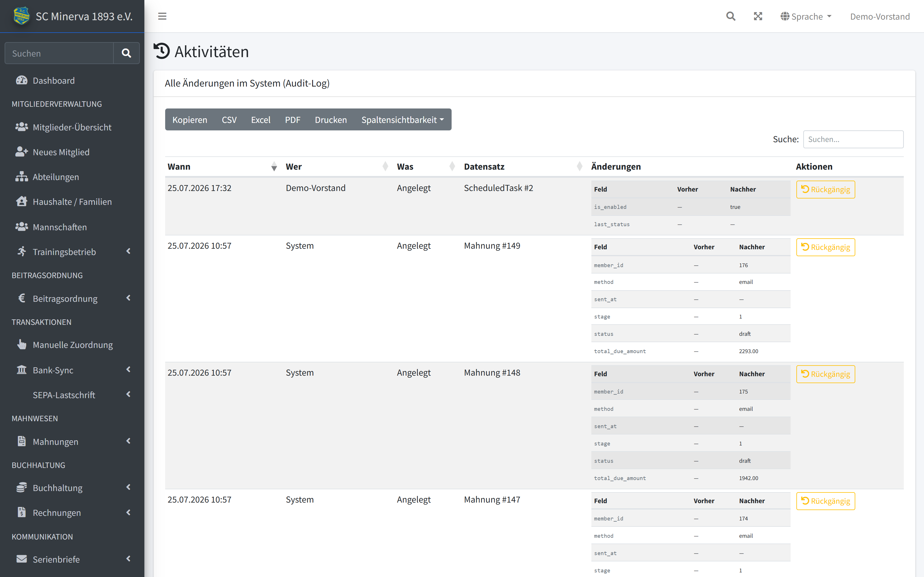This screenshot has width=924, height=577.
Task: Open the navbar search magnifier icon
Action: [731, 16]
